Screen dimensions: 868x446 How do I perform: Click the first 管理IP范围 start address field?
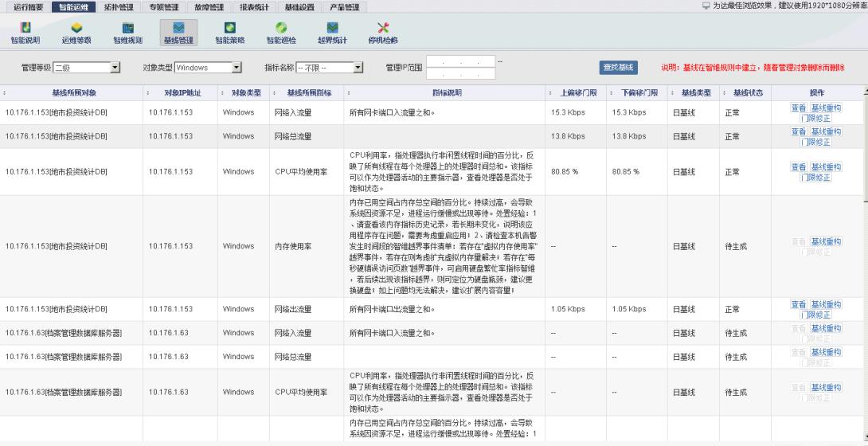tap(461, 61)
